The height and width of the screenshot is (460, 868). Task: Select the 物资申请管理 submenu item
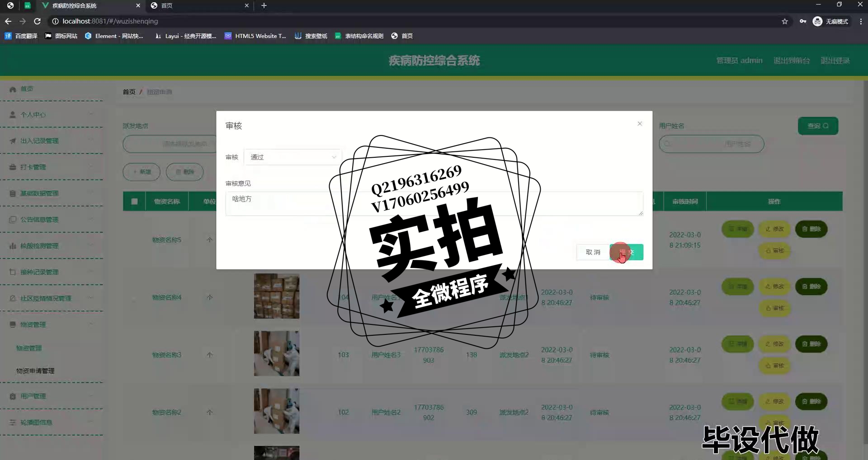point(35,371)
